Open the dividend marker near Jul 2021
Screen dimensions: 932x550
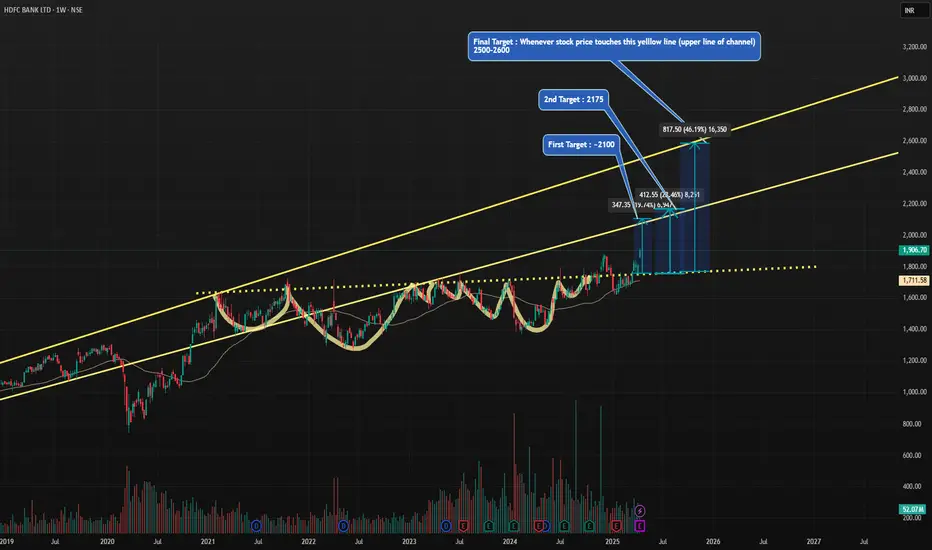click(x=256, y=526)
